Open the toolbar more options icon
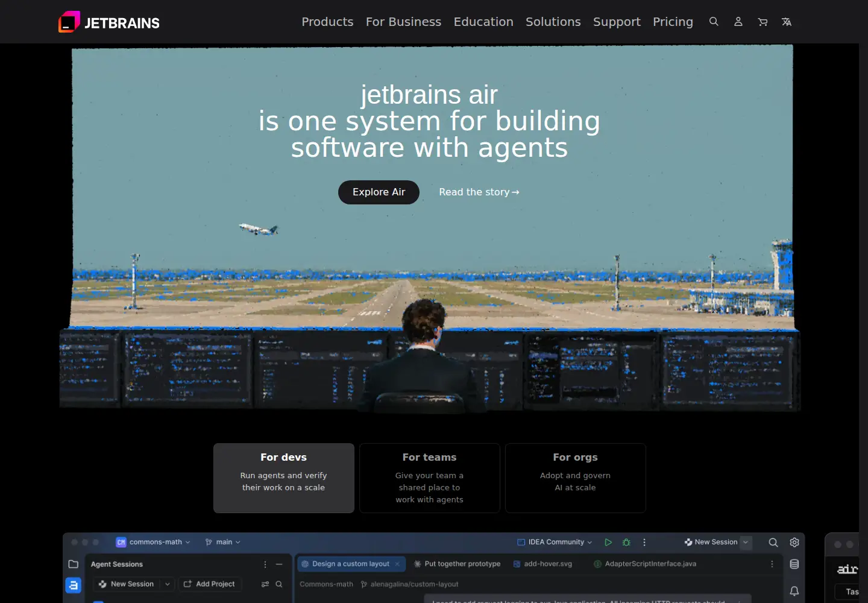Screen dimensions: 868x603 tap(644, 542)
